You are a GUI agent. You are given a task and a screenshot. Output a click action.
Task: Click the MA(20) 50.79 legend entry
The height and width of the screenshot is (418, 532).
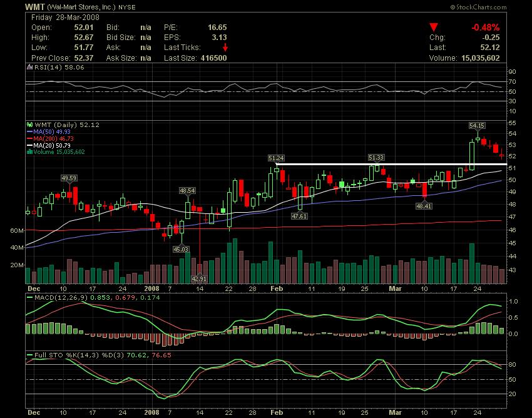(x=49, y=145)
